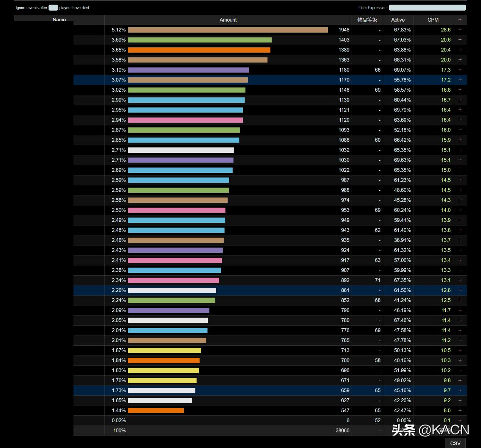Click the plus icon on the 892 amount row
Image resolution: width=481 pixels, height=448 pixels.
(460, 280)
